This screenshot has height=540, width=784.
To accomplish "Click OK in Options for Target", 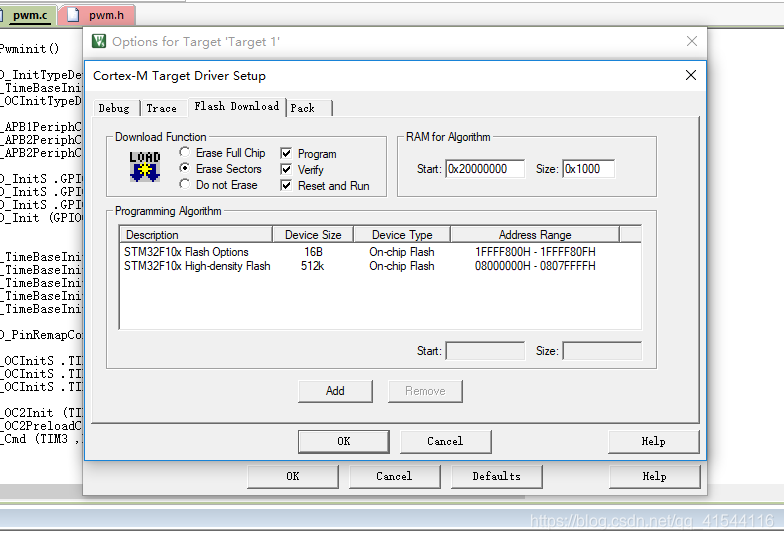I will pos(293,476).
